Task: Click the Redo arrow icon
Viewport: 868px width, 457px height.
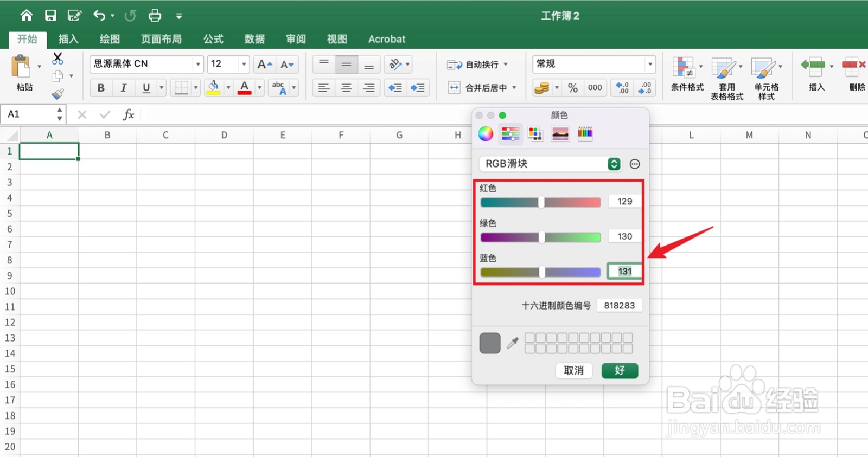Action: (130, 16)
